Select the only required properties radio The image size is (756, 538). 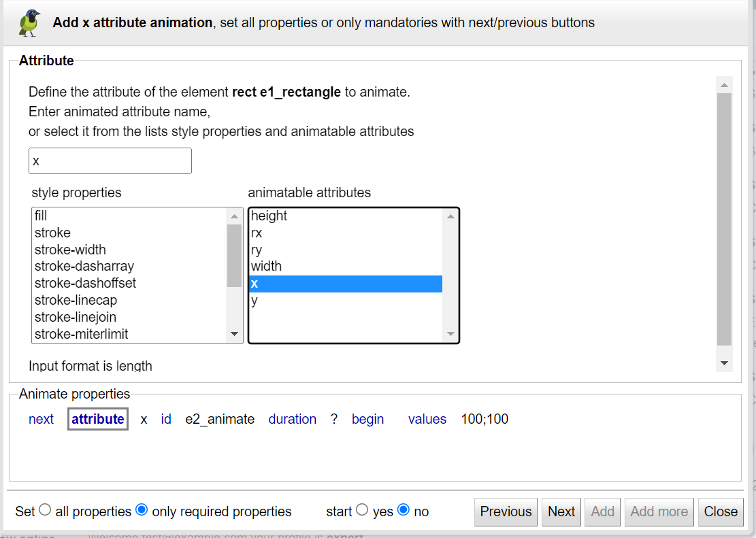pos(142,509)
